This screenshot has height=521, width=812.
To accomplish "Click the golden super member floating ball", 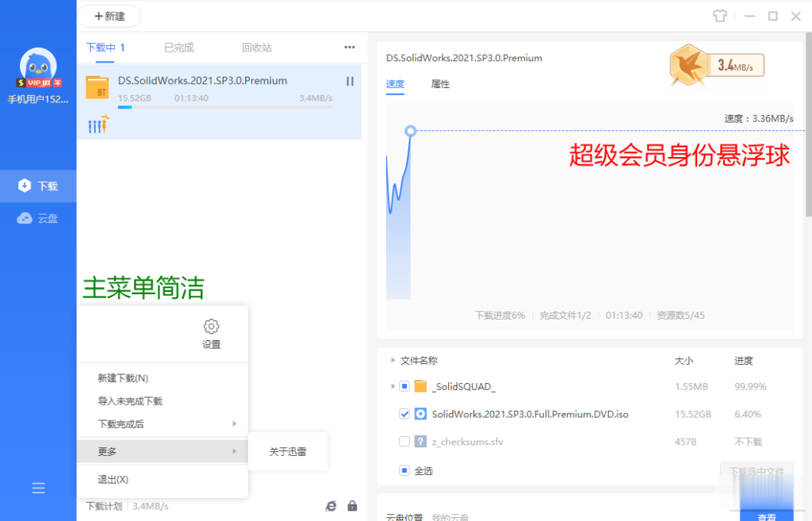I will tap(688, 65).
